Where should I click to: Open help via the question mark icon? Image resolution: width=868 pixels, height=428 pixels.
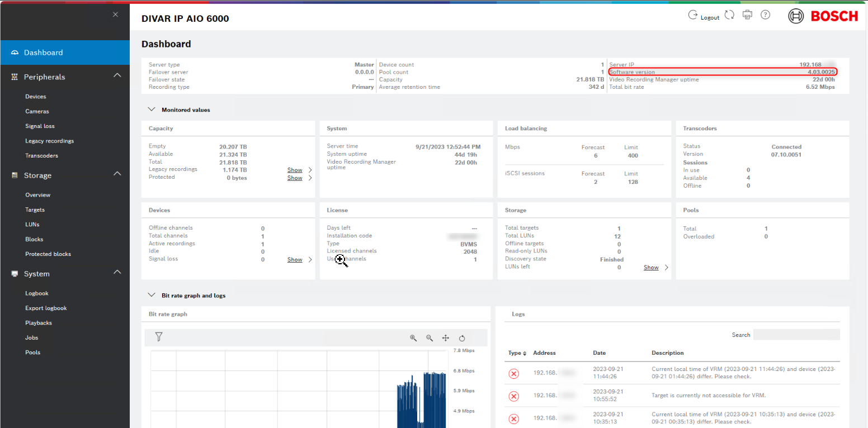pyautogui.click(x=766, y=15)
